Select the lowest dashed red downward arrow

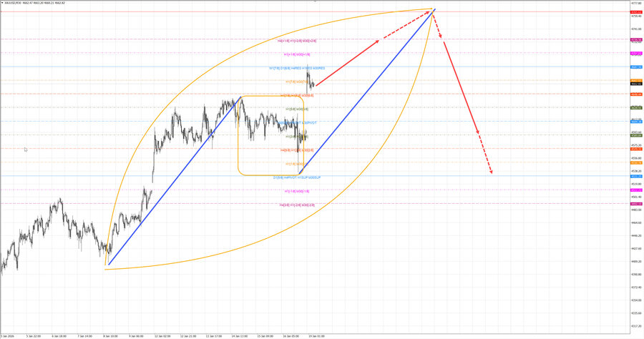(486, 155)
